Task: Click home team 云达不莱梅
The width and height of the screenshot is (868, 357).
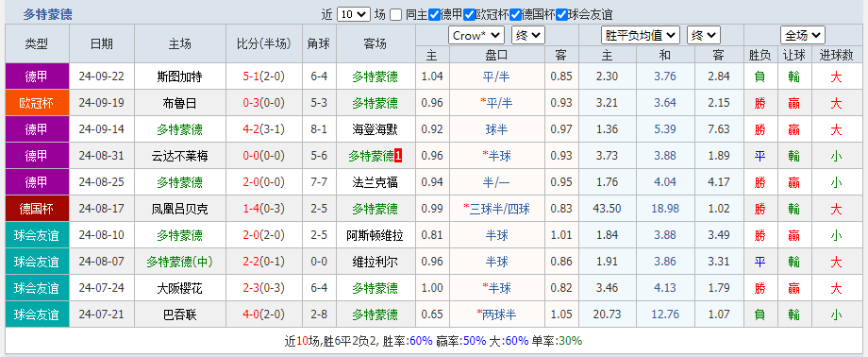Action: coord(179,157)
